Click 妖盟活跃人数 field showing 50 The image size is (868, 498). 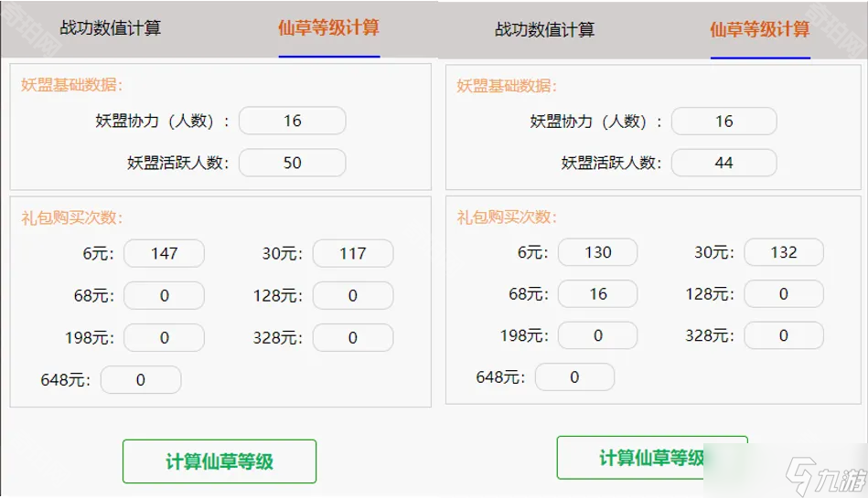point(293,163)
